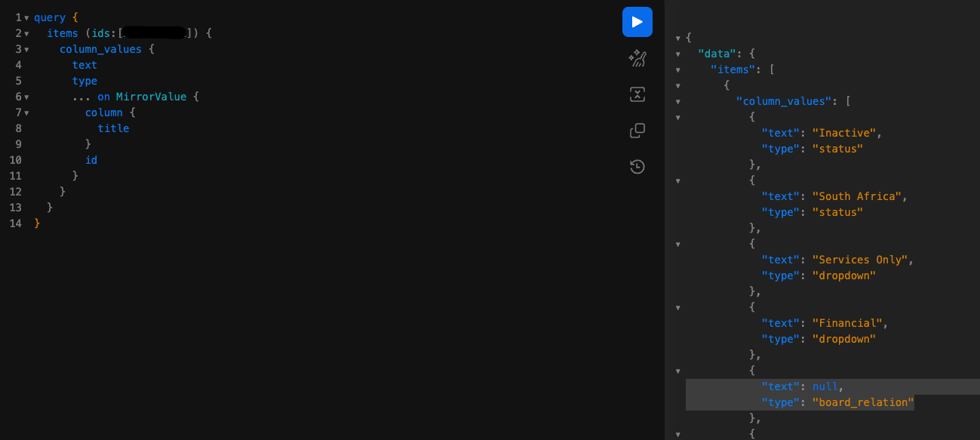The height and width of the screenshot is (440, 980).
Task: Collapse the "items" array in response
Action: click(x=677, y=69)
